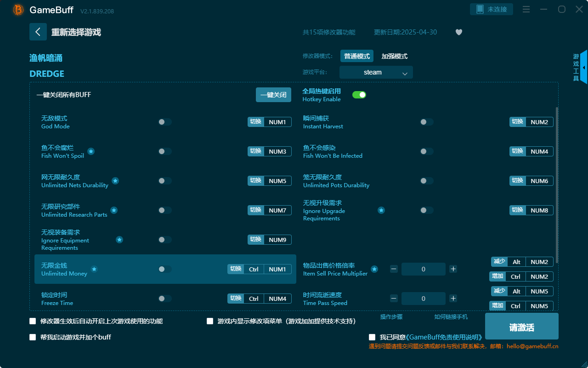Select the 普通模式 tab

coord(356,56)
